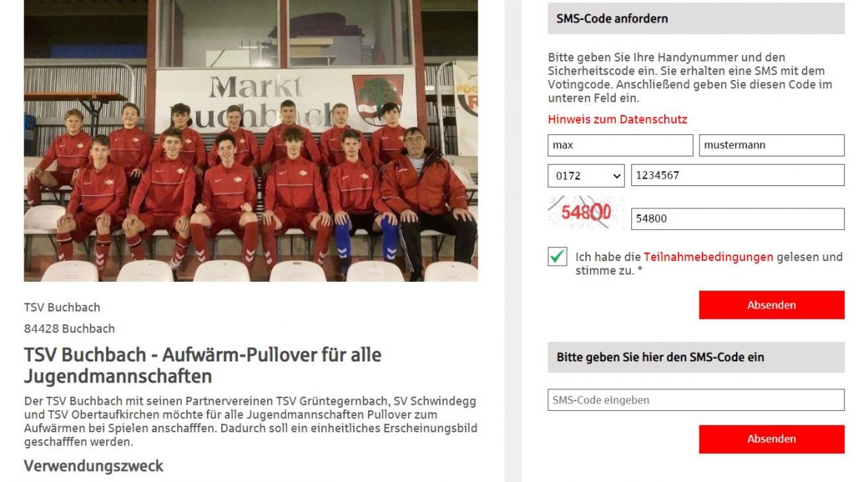Viewport: 868px width, 482px height.
Task: Click the 84428 Buchbach address text
Action: (69, 329)
